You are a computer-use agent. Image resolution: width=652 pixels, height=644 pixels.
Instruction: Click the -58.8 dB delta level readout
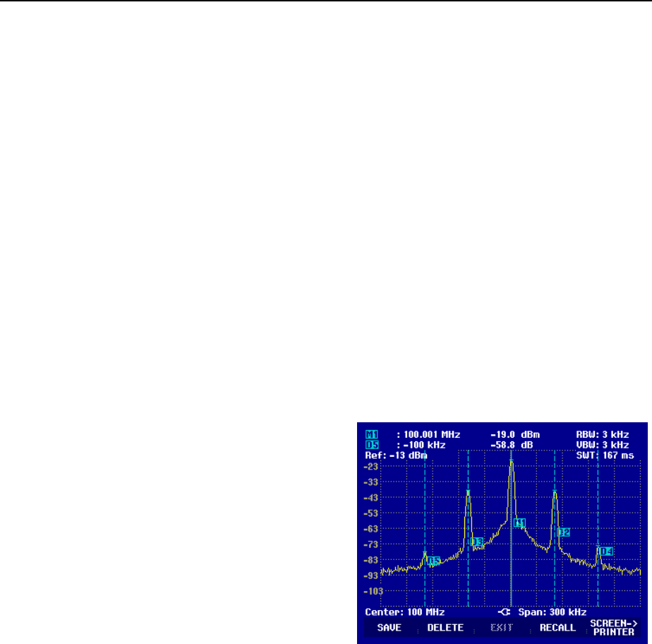(x=512, y=445)
